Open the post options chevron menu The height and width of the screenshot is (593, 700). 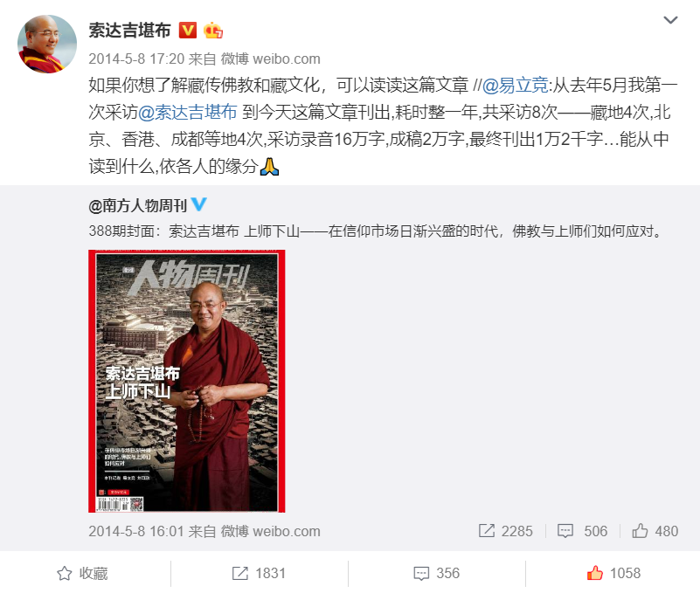point(670,20)
